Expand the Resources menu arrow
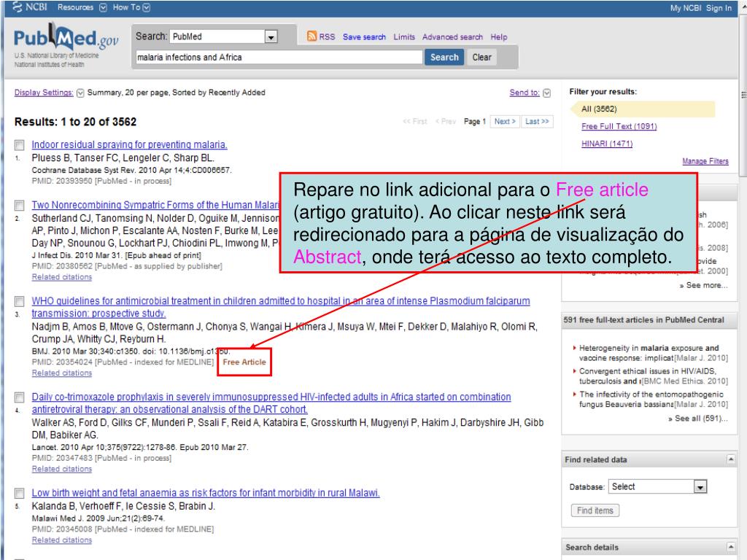Viewport: 747px width, 560px height. pyautogui.click(x=103, y=7)
